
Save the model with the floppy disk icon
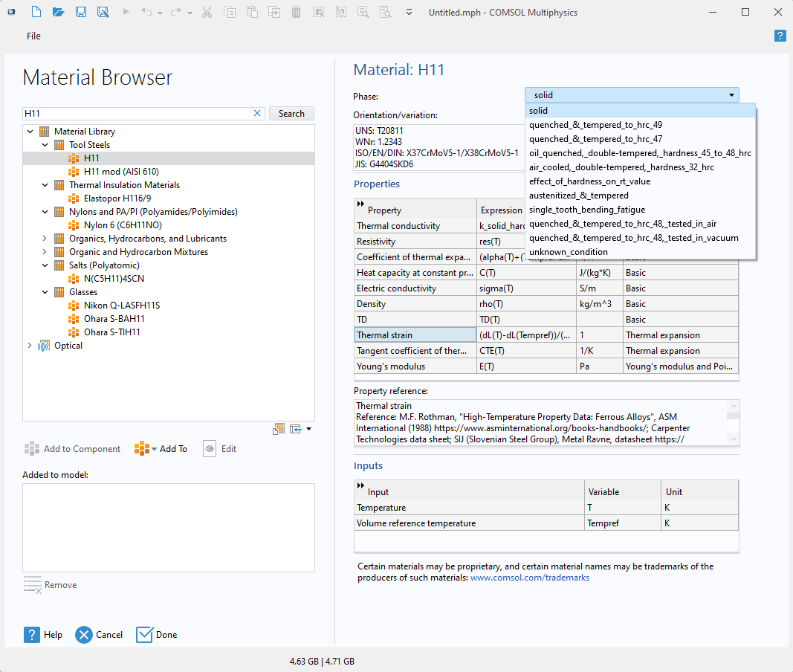coord(80,12)
